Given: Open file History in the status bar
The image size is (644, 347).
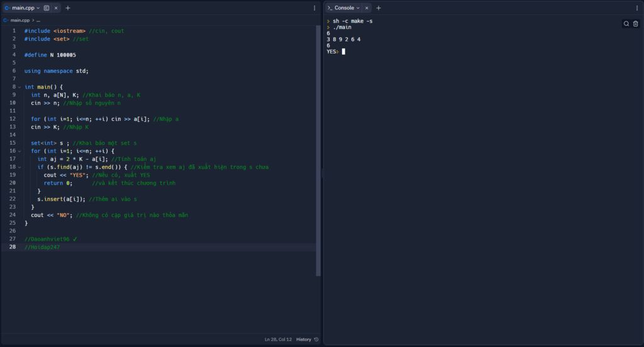Looking at the screenshot, I should tap(307, 339).
